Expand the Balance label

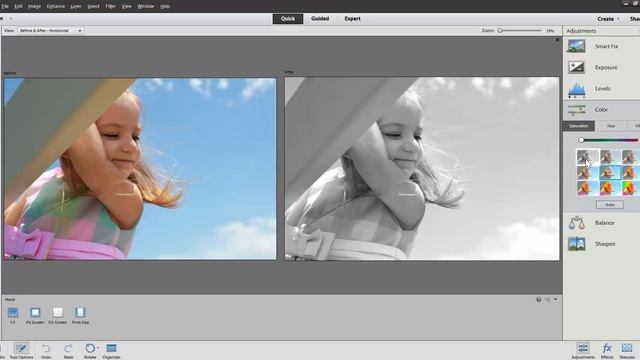604,223
